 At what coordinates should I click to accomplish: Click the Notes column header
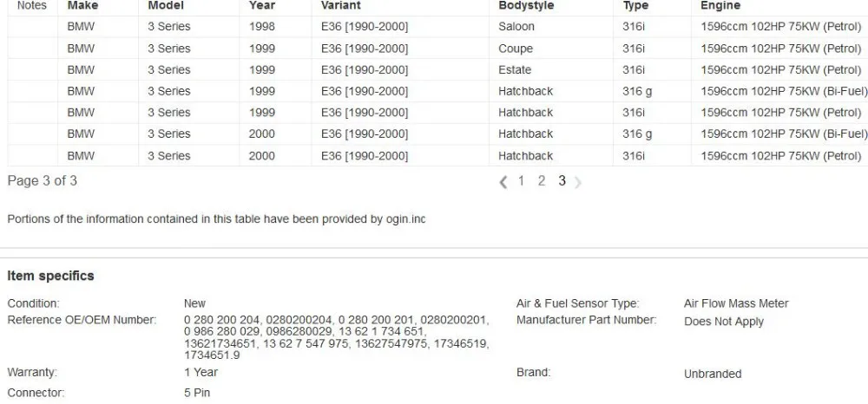32,5
